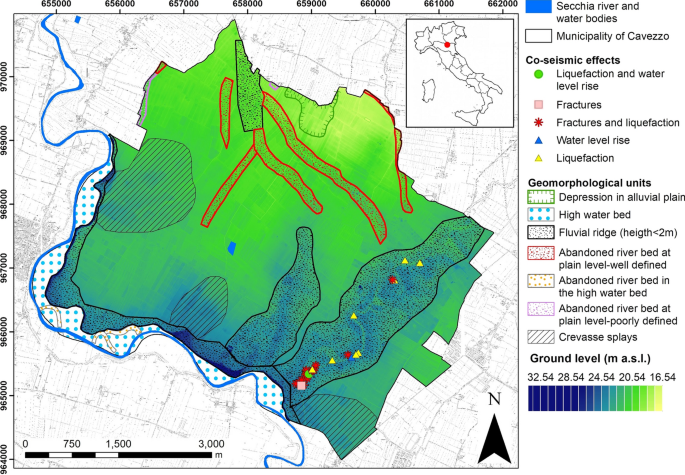Click the well defined abandoned river bed symbol
The width and height of the screenshot is (685, 475).
click(x=541, y=253)
